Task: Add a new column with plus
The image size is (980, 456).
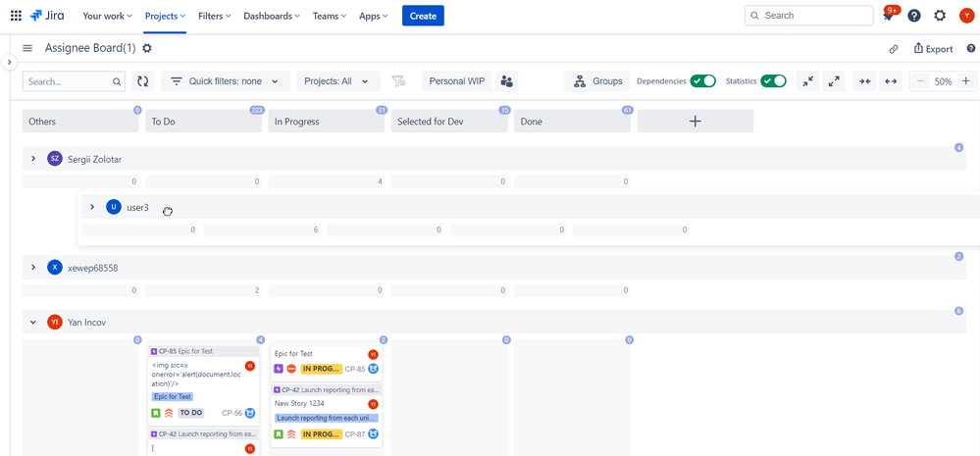Action: point(695,122)
